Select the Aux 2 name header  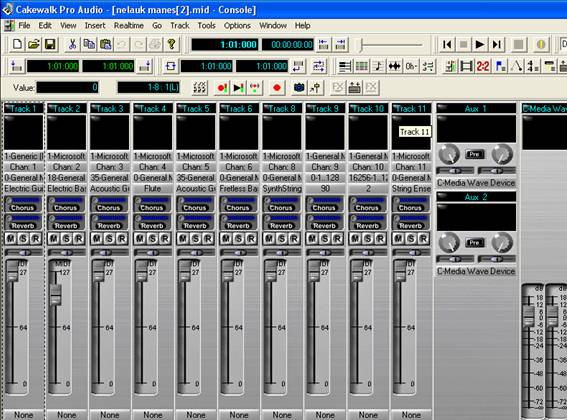[476, 197]
